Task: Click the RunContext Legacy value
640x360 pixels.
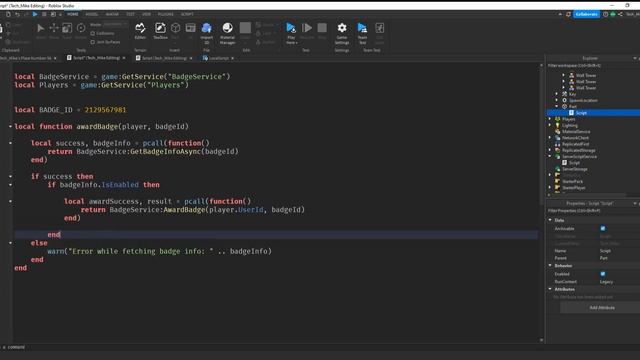Action: click(x=607, y=282)
